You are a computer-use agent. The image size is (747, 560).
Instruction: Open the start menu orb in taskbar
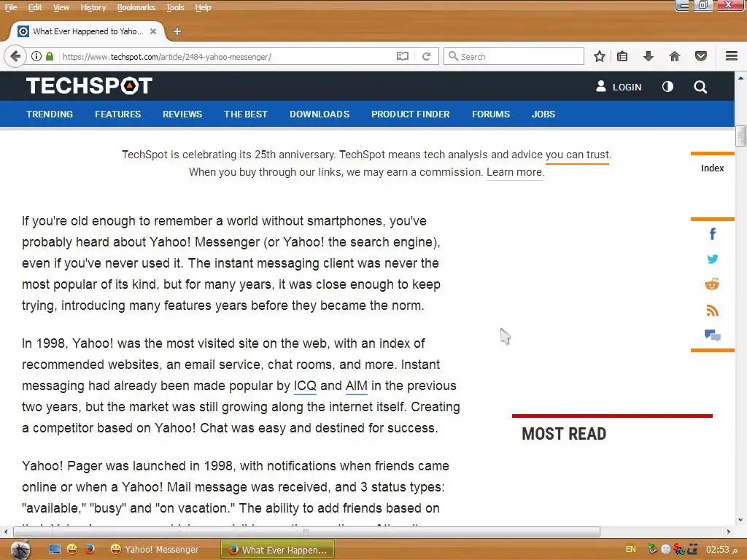tap(20, 550)
